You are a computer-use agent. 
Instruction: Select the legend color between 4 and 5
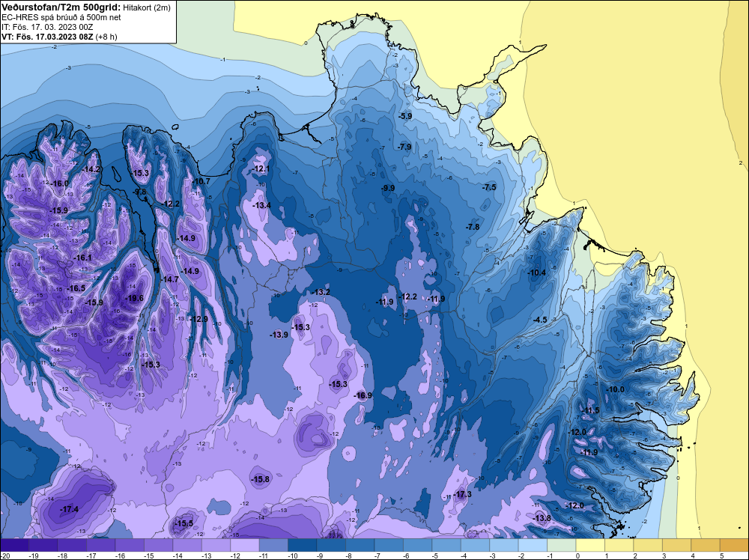pyautogui.click(x=706, y=544)
